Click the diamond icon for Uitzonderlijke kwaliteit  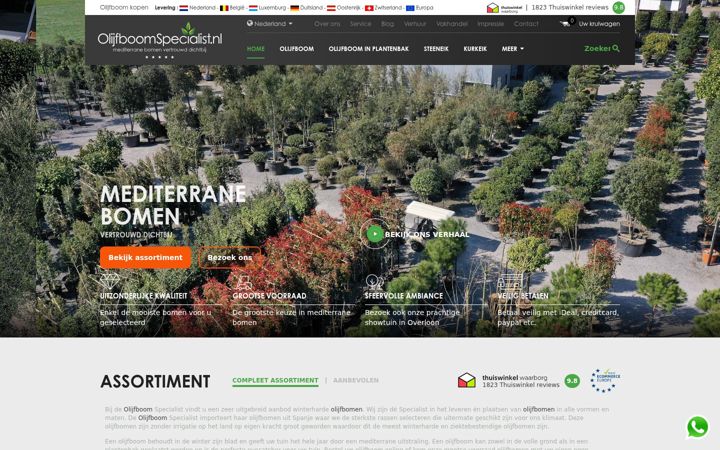coord(109,281)
